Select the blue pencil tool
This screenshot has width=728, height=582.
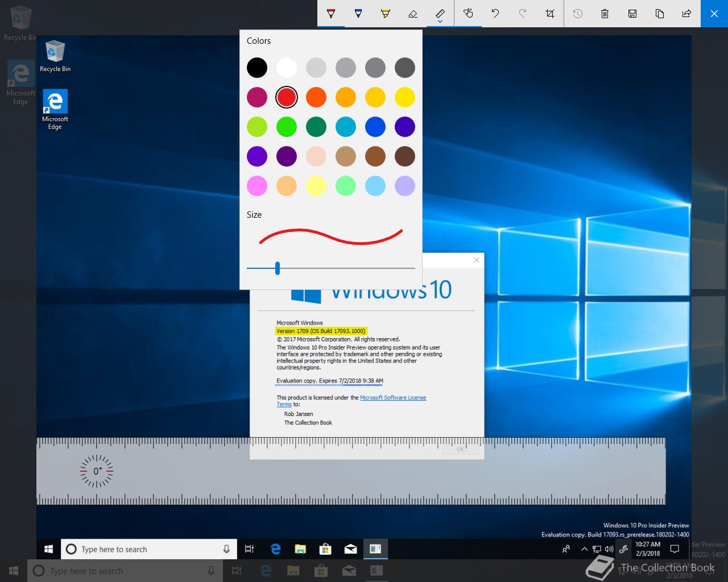click(358, 14)
